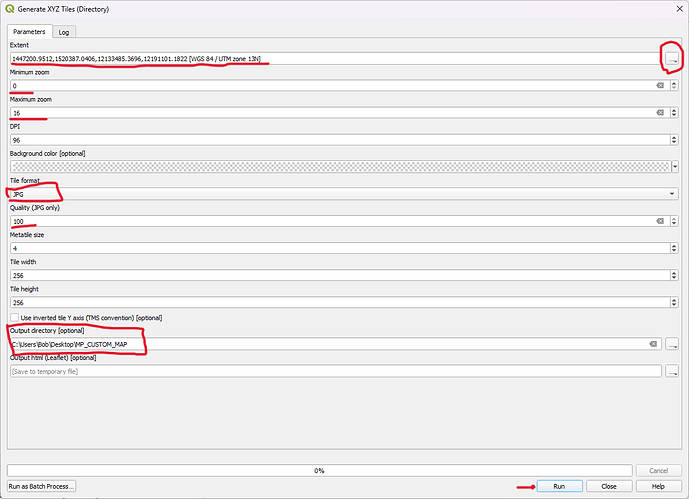Click the greyed-out Cancel button
The height and width of the screenshot is (499, 689).
point(658,470)
